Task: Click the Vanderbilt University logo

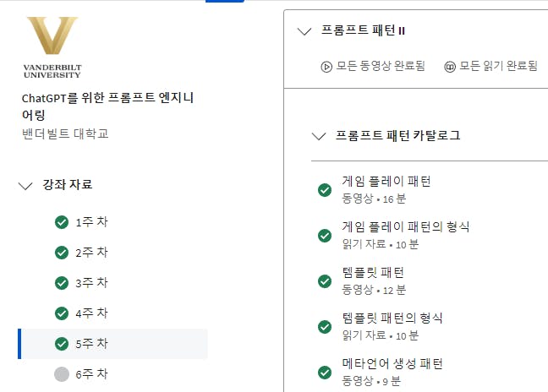Action: point(52,47)
